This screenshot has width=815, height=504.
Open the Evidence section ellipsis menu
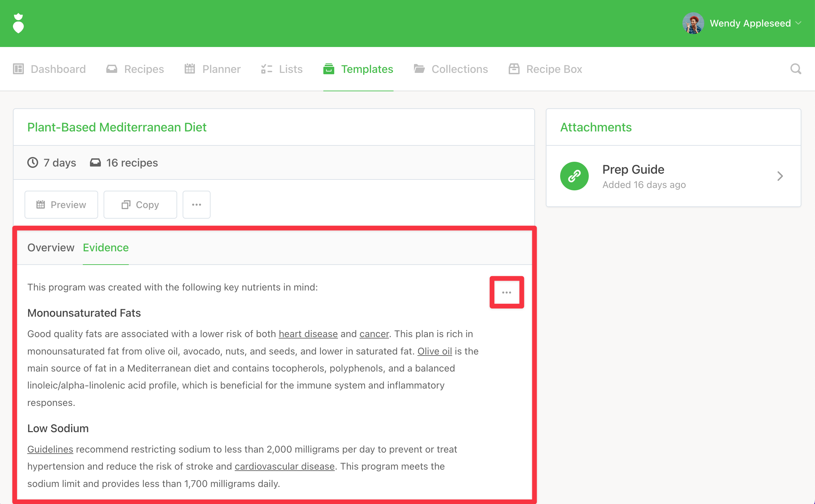(507, 293)
